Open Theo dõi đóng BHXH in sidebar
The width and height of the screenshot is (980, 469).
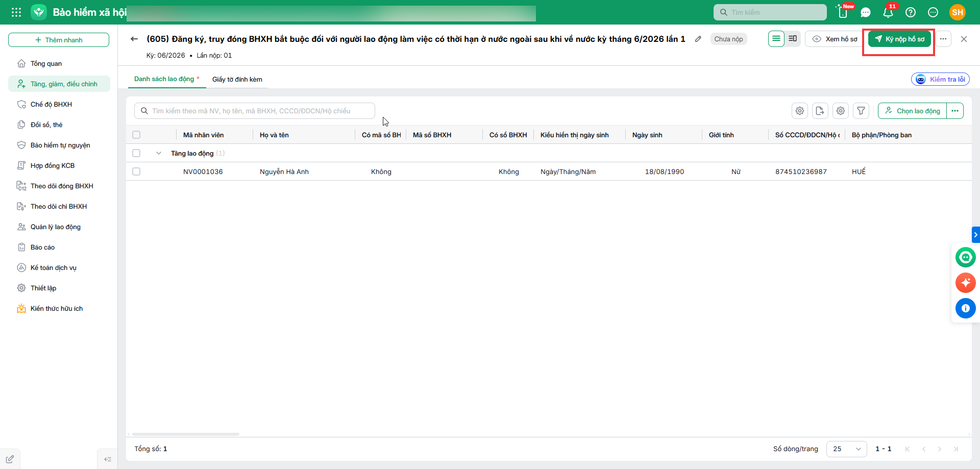click(59, 186)
